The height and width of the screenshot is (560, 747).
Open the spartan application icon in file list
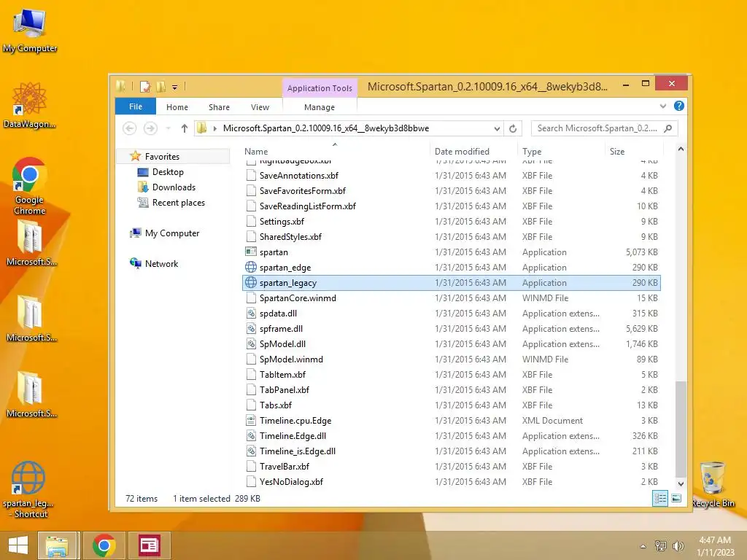click(x=251, y=252)
